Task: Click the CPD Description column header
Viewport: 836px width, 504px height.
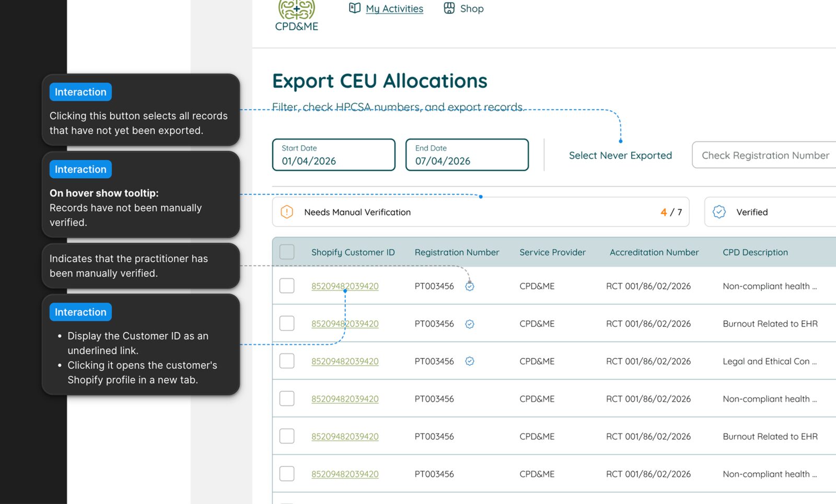Action: (755, 252)
